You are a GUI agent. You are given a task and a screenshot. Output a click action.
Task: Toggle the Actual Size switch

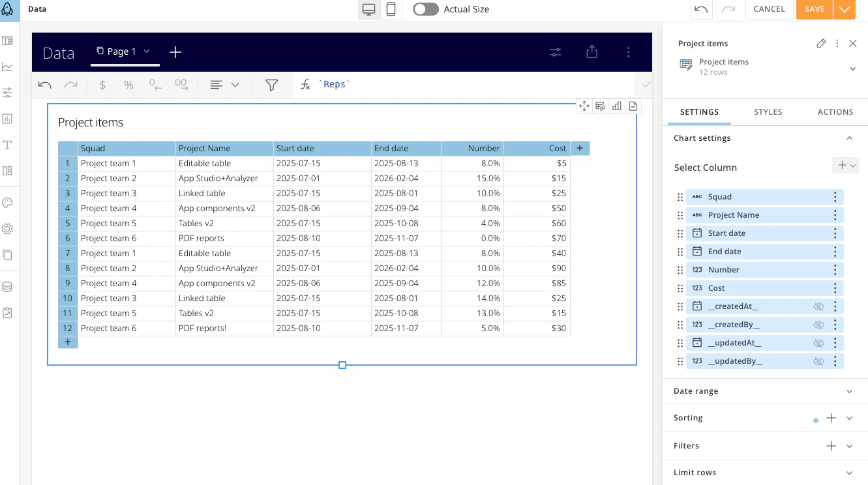426,9
